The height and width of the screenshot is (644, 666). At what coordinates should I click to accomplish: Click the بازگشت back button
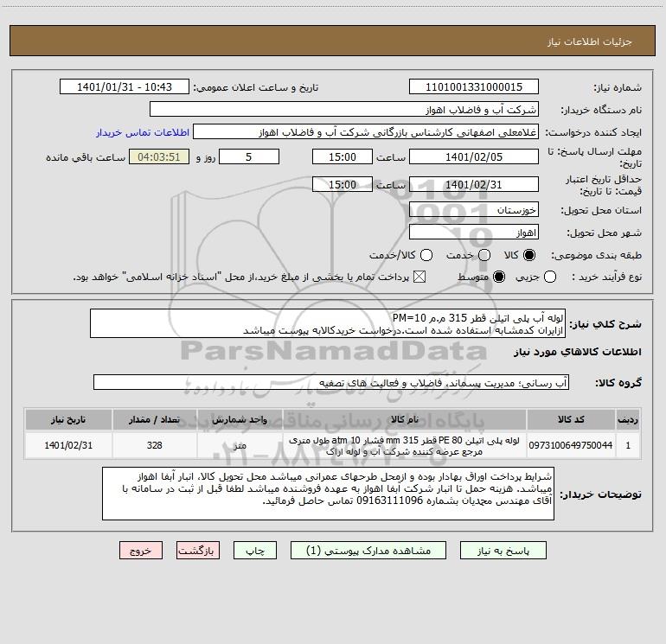coord(198,550)
